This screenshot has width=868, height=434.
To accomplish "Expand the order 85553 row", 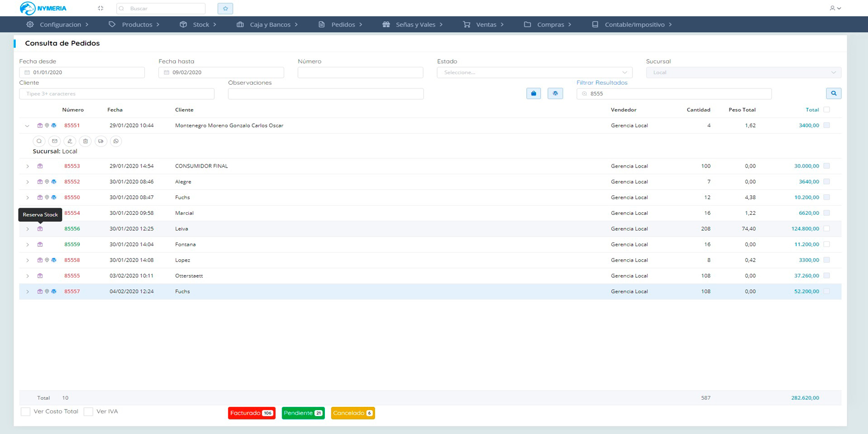I will (28, 167).
